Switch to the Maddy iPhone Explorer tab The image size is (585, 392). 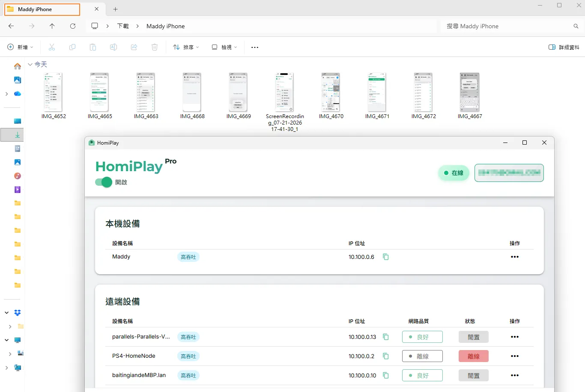[x=42, y=9]
